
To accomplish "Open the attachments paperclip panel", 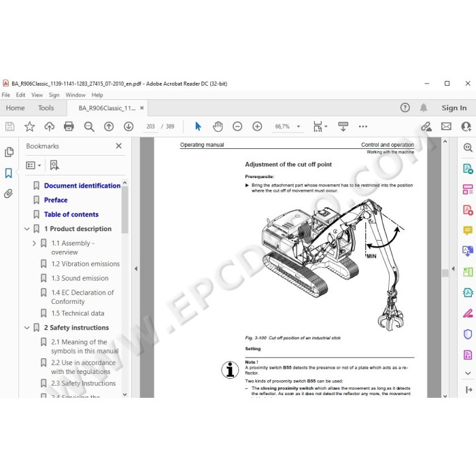I will coord(8,193).
